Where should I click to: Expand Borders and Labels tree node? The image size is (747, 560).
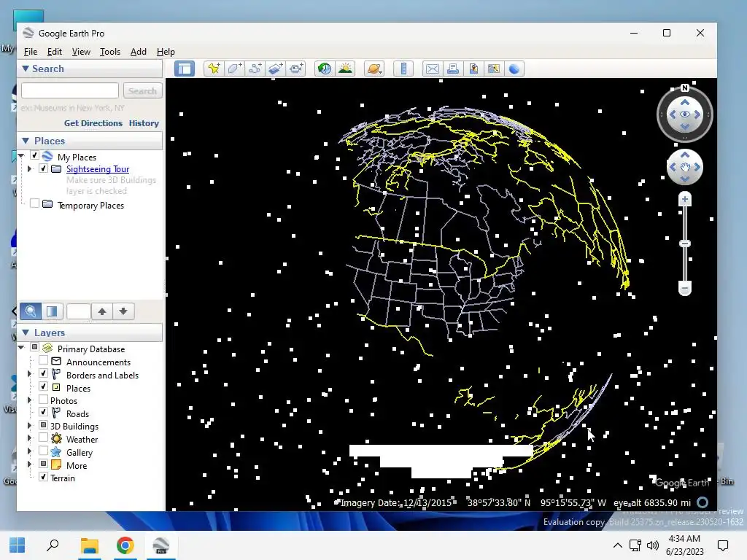29,374
